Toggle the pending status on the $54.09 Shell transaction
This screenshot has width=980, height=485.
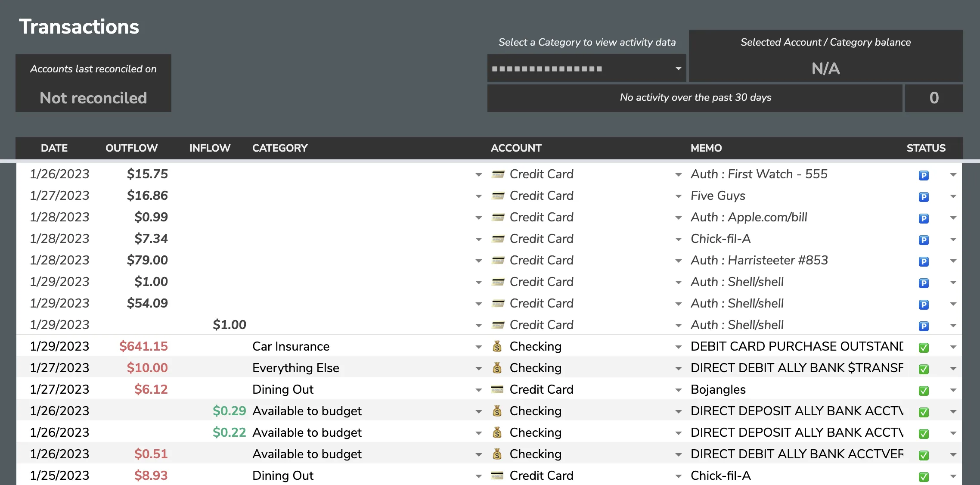pos(924,304)
